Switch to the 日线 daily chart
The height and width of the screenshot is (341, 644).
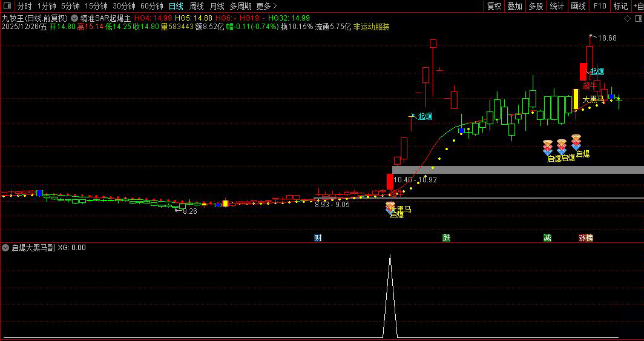(176, 6)
